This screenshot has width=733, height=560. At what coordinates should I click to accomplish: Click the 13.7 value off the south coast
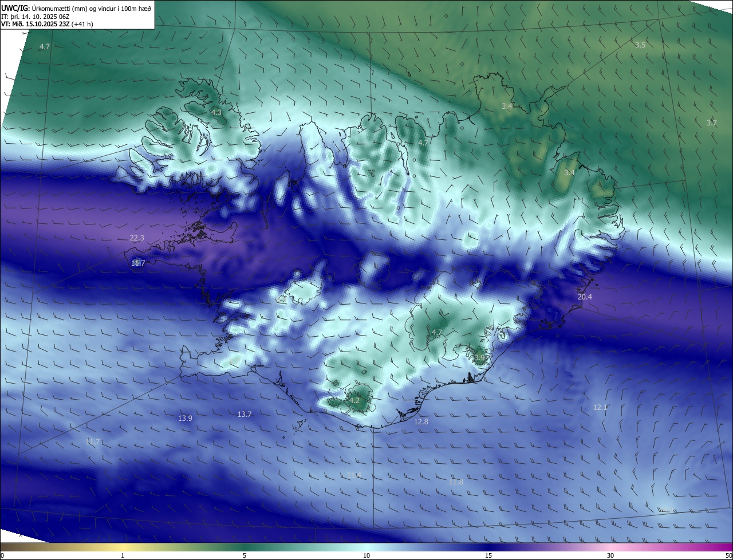tap(245, 414)
